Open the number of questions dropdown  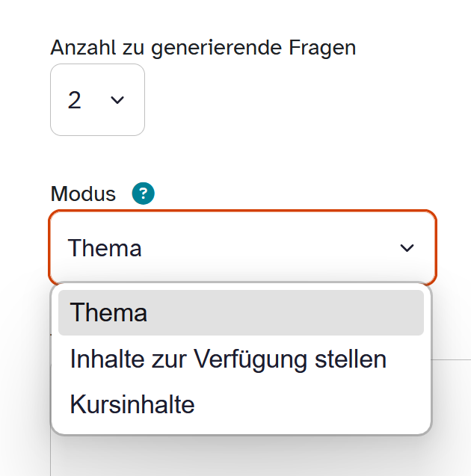[97, 100]
